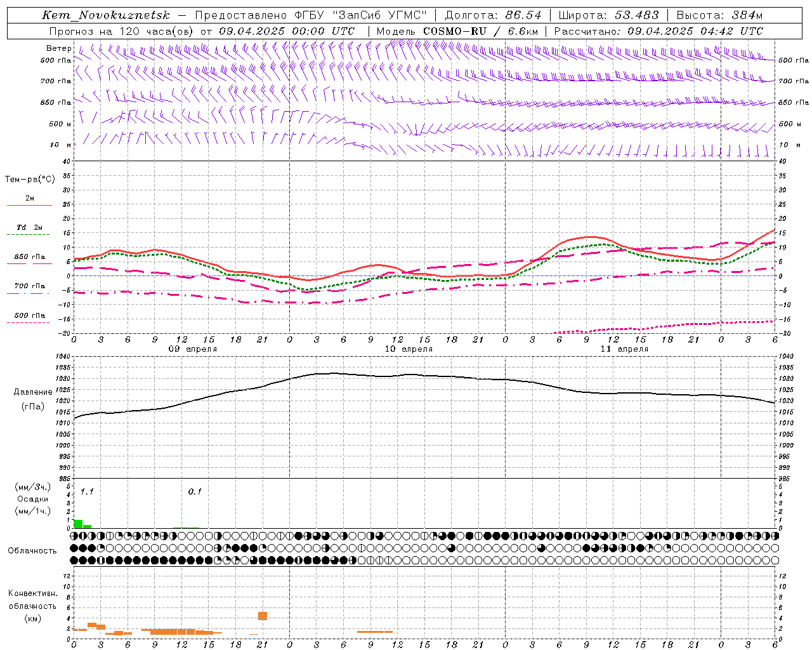Click the 500 гПа temperature legend entry

pos(29,319)
